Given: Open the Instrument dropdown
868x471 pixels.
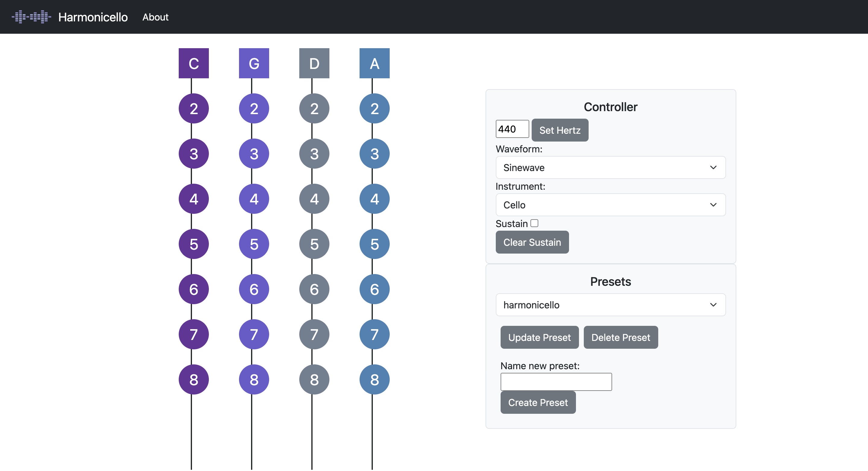Looking at the screenshot, I should coord(611,205).
